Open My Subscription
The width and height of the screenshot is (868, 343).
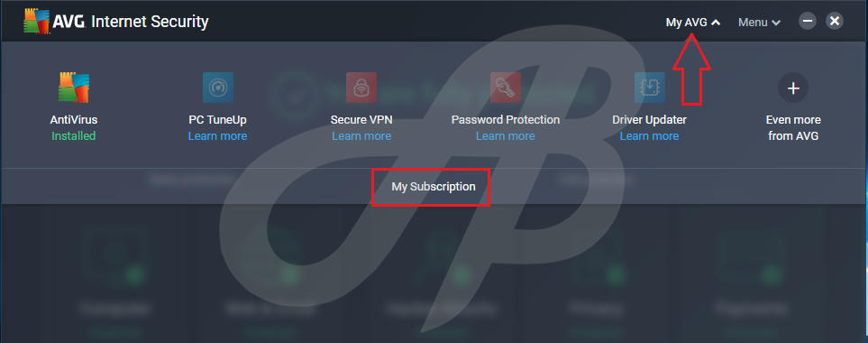tap(434, 187)
